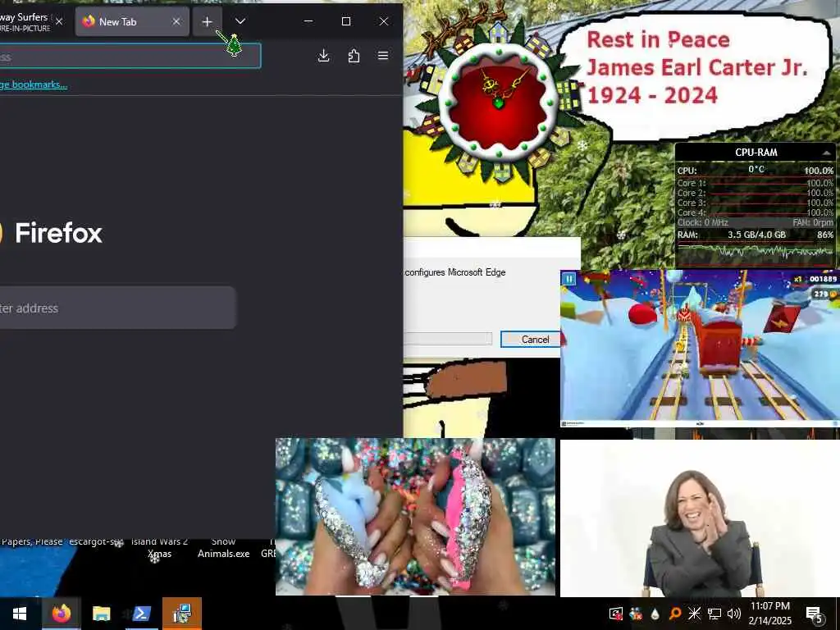
Task: Open the Firefox downloads panel
Action: pyautogui.click(x=323, y=56)
